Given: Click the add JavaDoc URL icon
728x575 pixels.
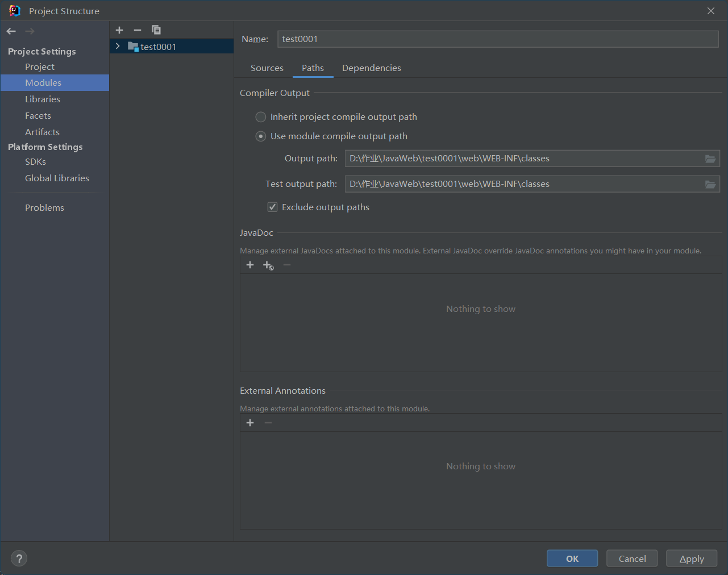Looking at the screenshot, I should click(268, 265).
